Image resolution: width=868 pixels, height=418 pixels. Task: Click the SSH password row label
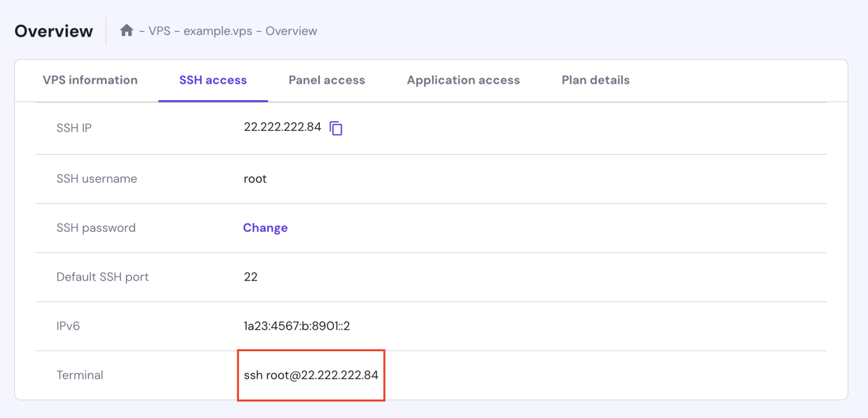(x=96, y=228)
